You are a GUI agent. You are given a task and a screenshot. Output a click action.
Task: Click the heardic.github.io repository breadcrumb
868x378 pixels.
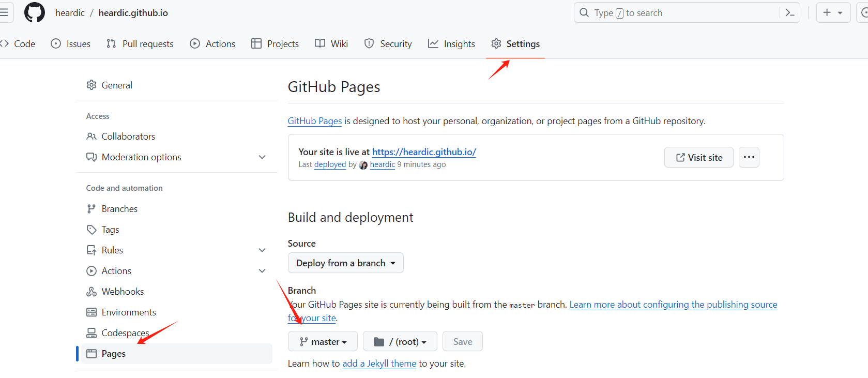coord(133,12)
